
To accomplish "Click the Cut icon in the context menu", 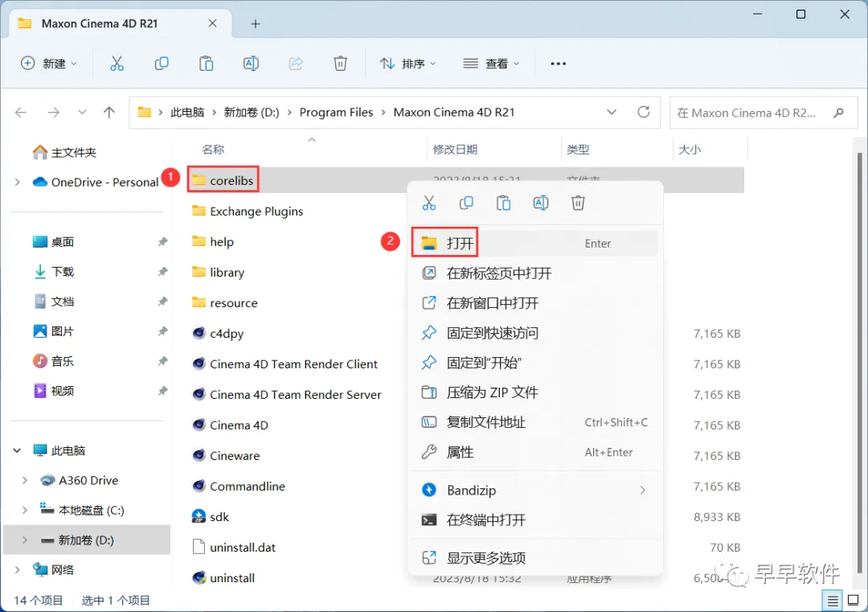I will click(x=429, y=203).
